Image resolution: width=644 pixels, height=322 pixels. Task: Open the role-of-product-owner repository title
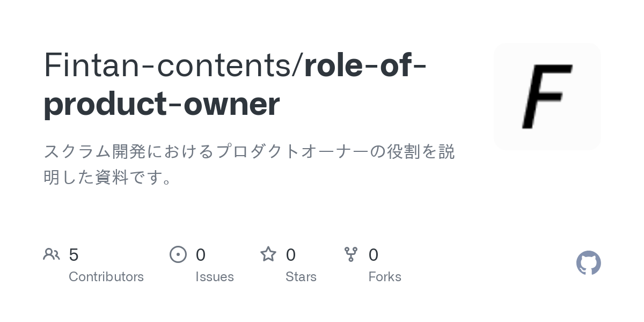pyautogui.click(x=236, y=84)
